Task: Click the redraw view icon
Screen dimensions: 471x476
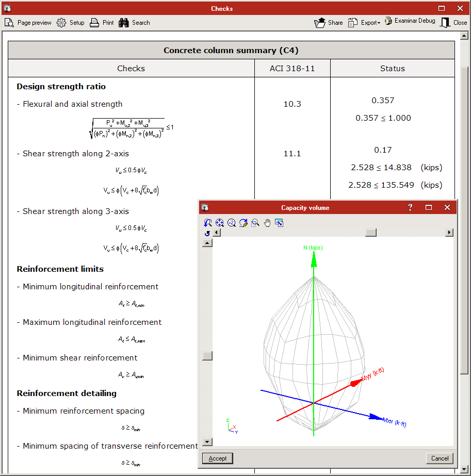Action: 243,223
